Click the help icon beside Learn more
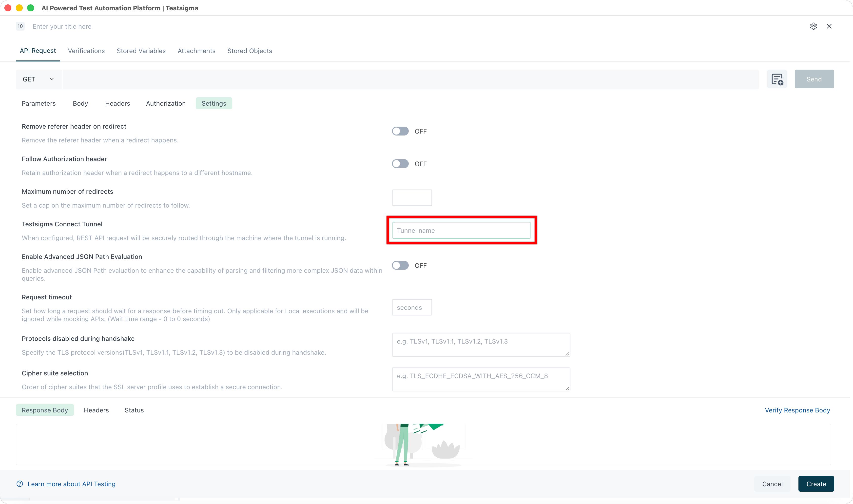 point(20,484)
